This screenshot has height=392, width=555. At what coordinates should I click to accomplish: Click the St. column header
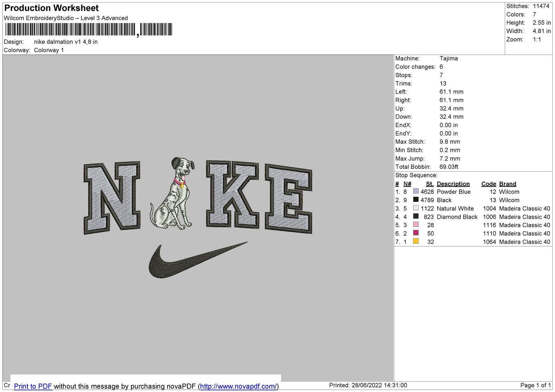coord(430,184)
